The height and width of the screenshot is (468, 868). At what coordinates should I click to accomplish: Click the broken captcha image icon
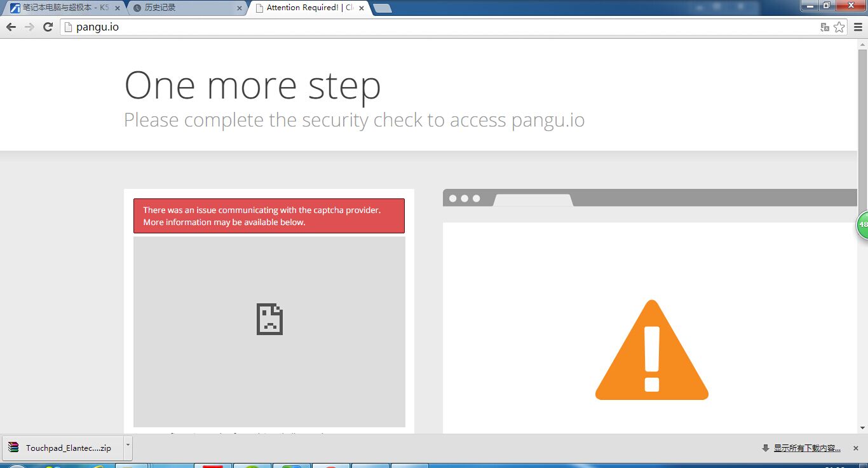(269, 319)
